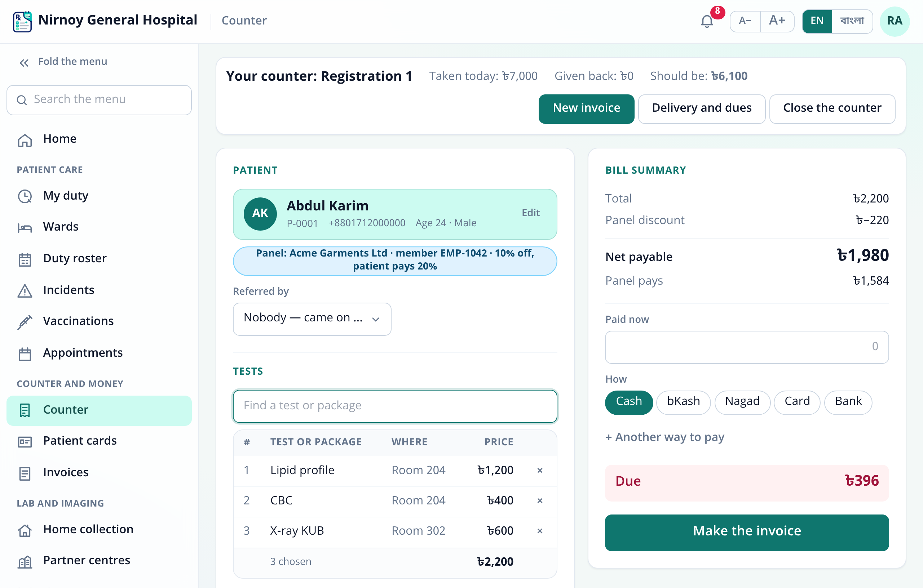Click the Paid now amount field
This screenshot has height=588, width=923.
(746, 347)
